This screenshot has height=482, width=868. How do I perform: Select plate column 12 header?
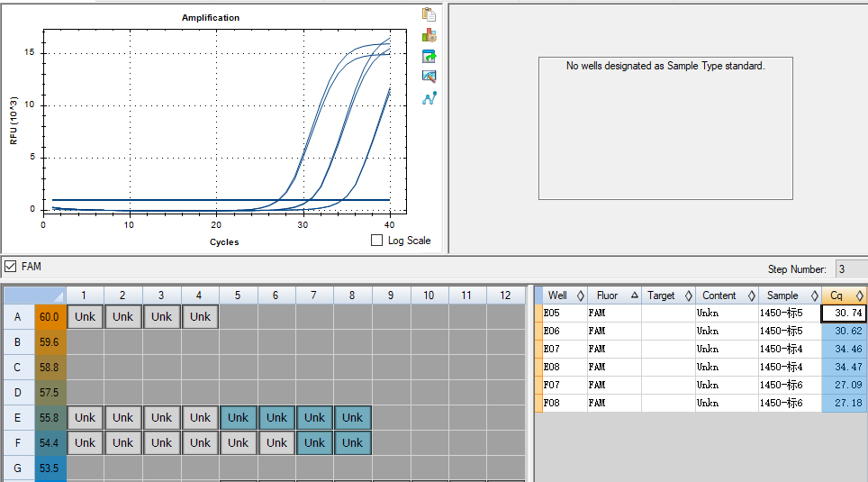click(x=505, y=296)
